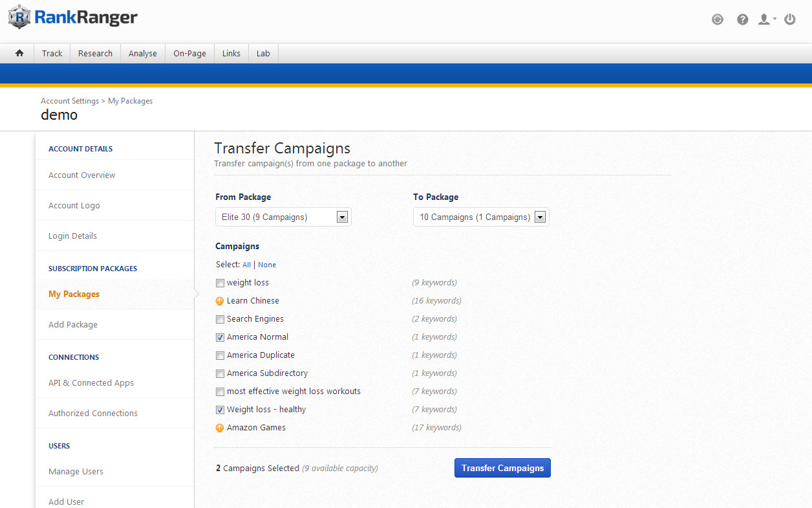Enable the Search Engines campaign checkbox

click(x=220, y=319)
